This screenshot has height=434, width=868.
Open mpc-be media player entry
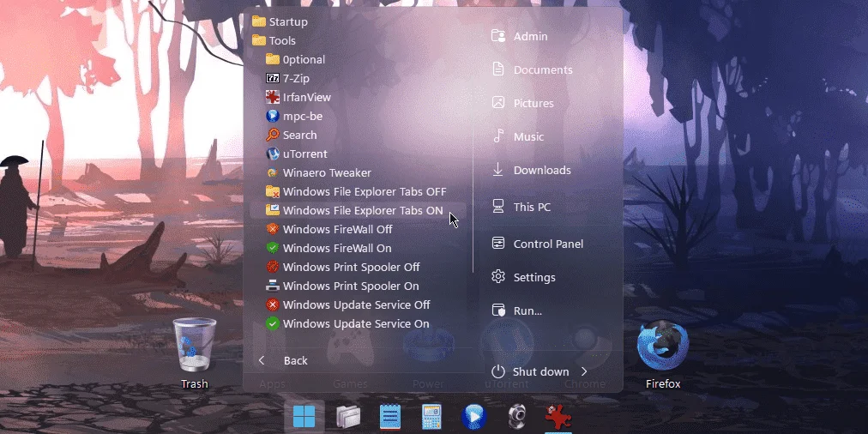click(x=294, y=117)
